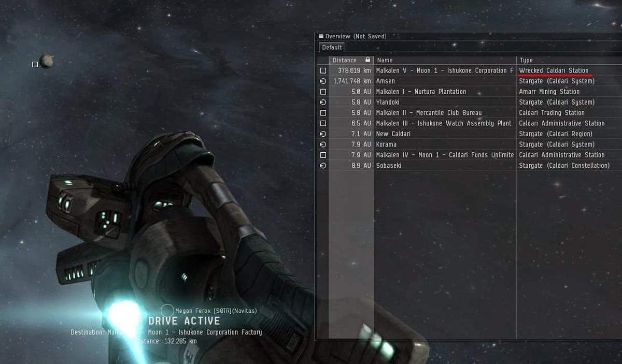Click the '7.1 AU' distance value
This screenshot has width=622, height=364.
pyautogui.click(x=361, y=134)
